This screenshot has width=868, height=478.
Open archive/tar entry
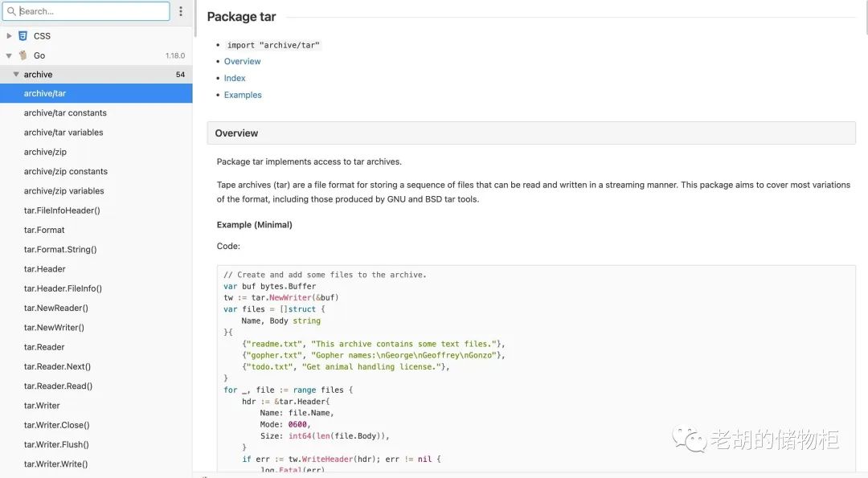click(96, 93)
